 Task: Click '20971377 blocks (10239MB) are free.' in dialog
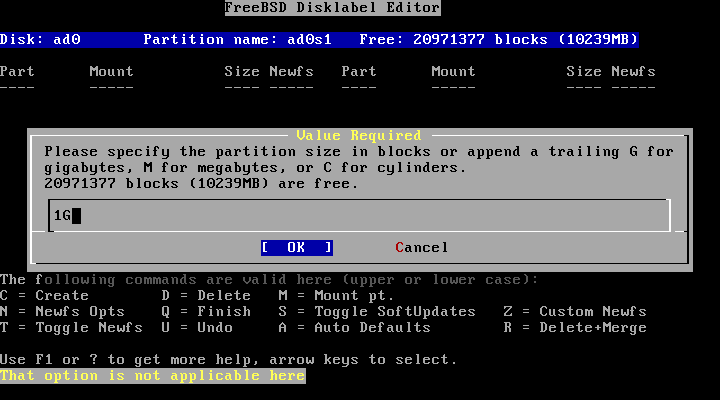tap(201, 184)
